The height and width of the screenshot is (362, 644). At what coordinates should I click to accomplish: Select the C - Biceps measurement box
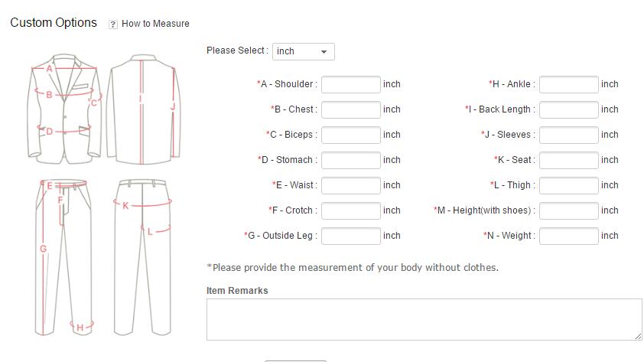point(350,135)
